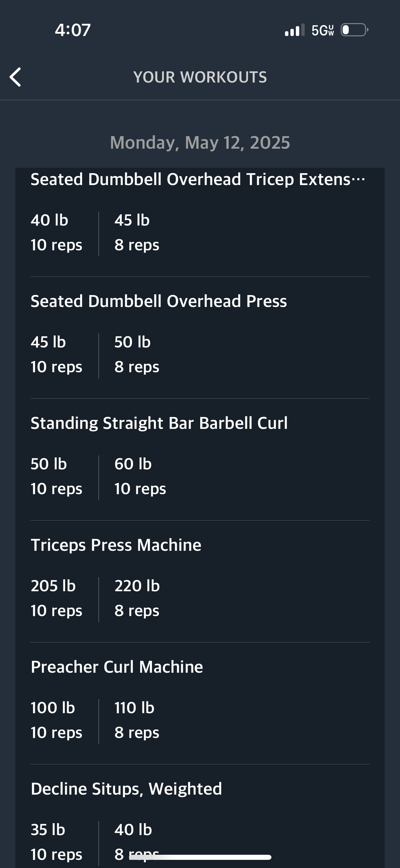Tap the YOUR WORKOUTS header title
The height and width of the screenshot is (868, 400).
200,77
